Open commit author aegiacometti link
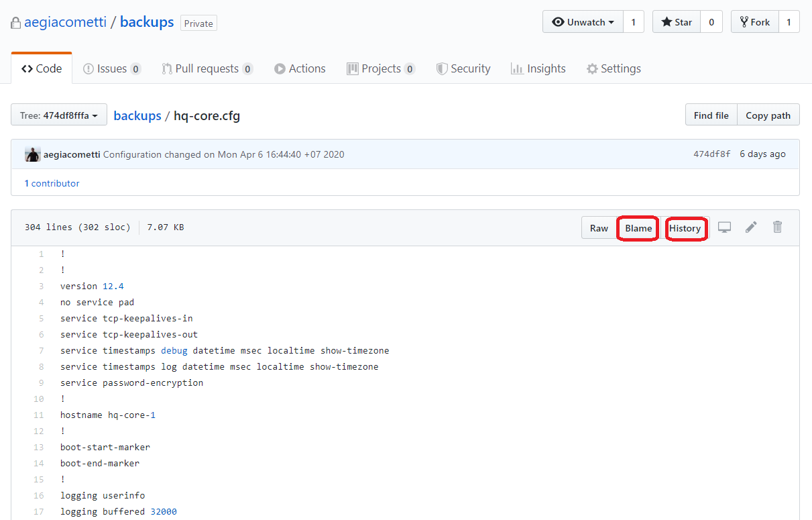The height and width of the screenshot is (520, 812). tap(72, 154)
